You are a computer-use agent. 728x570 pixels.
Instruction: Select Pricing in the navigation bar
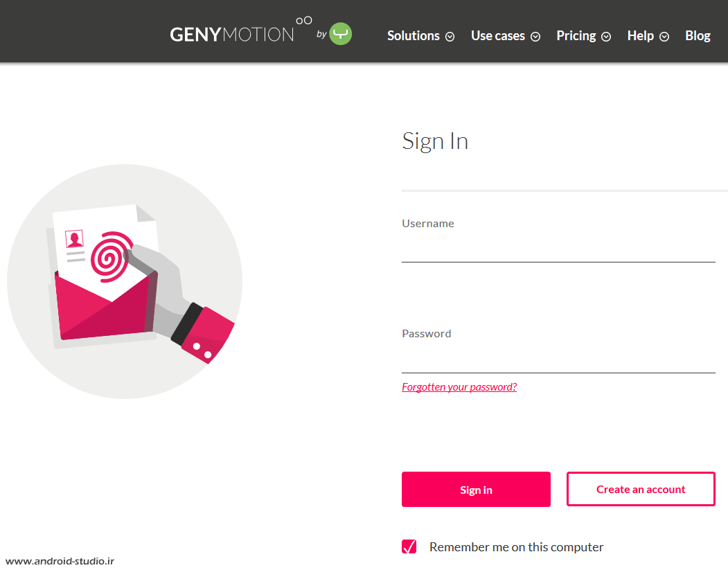point(576,35)
